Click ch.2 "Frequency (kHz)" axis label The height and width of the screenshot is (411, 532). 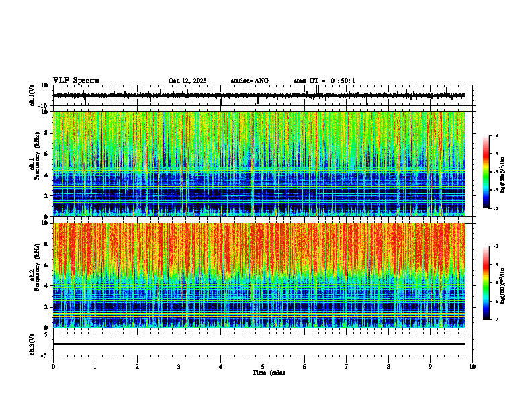(37, 267)
